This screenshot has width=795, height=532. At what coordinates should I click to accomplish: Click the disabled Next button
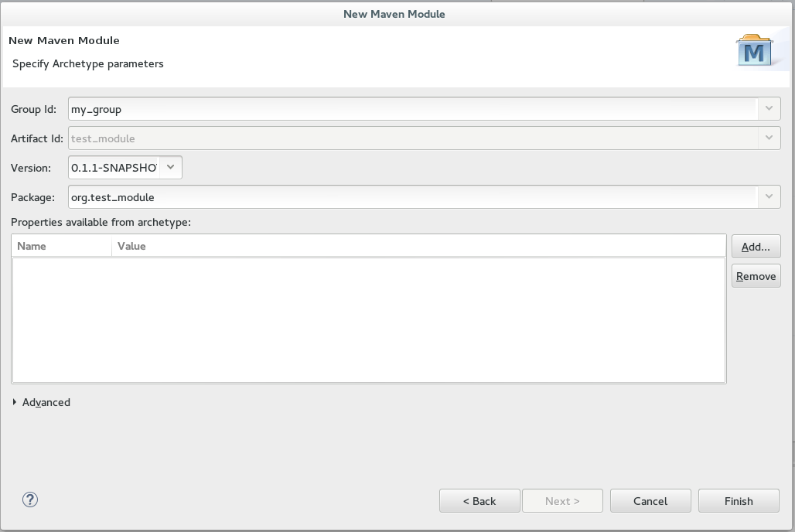pos(562,501)
